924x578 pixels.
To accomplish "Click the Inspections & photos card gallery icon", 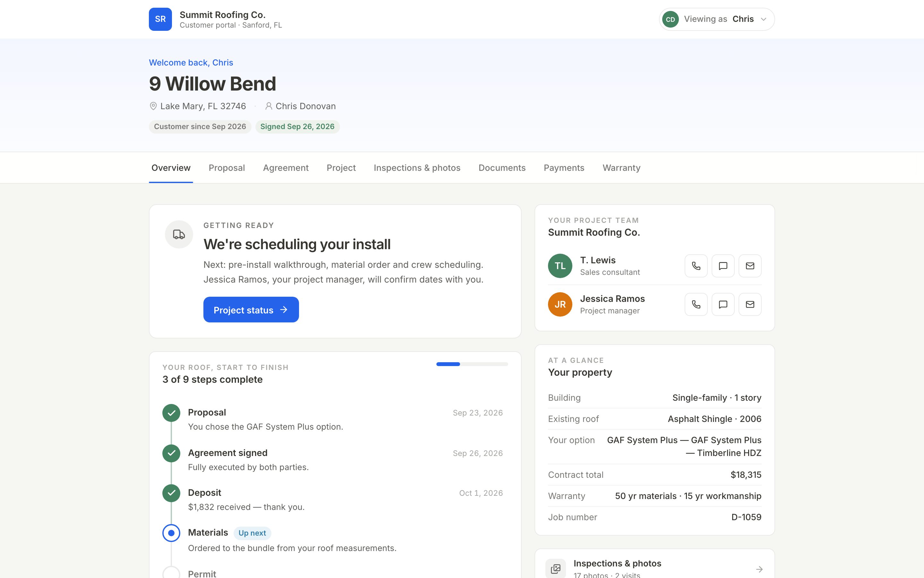I will (x=556, y=569).
